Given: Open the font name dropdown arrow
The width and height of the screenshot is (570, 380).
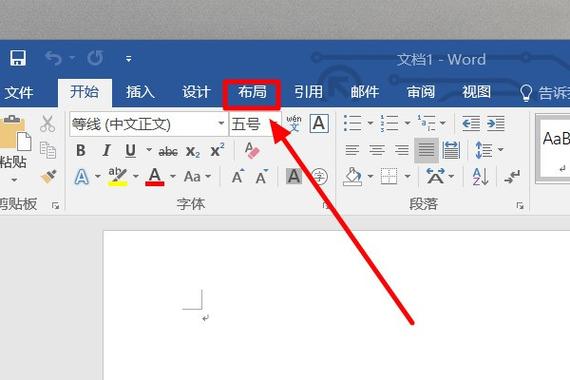Looking at the screenshot, I should click(x=221, y=123).
